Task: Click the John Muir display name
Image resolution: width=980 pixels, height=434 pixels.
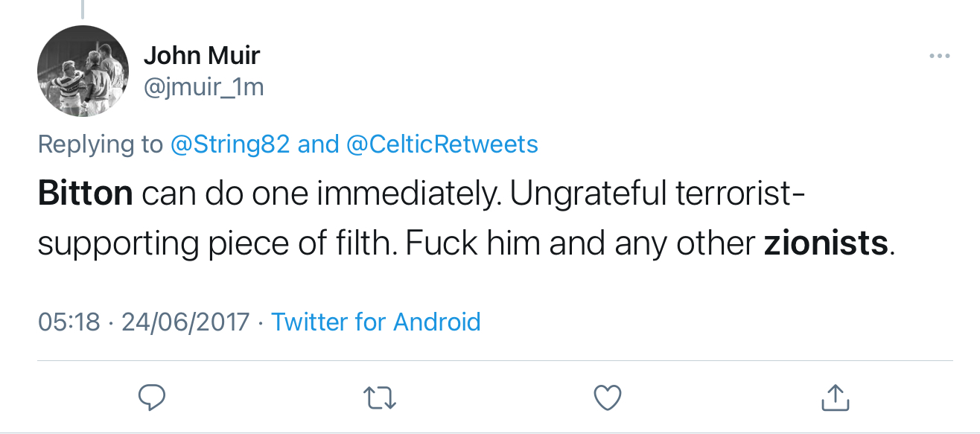Action: (x=201, y=55)
